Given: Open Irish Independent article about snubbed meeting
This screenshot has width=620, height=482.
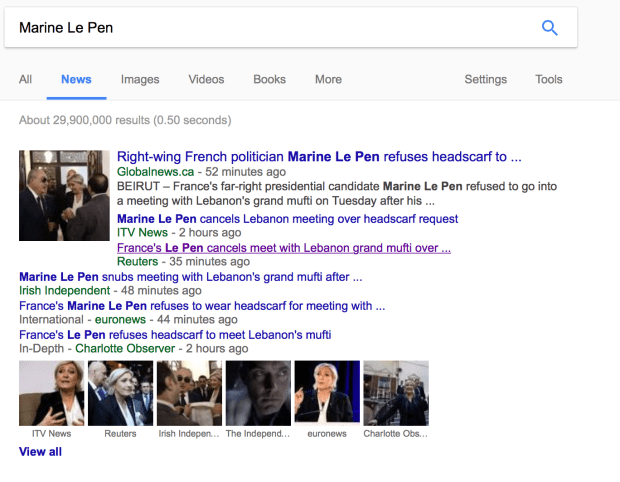Looking at the screenshot, I should coord(190,277).
